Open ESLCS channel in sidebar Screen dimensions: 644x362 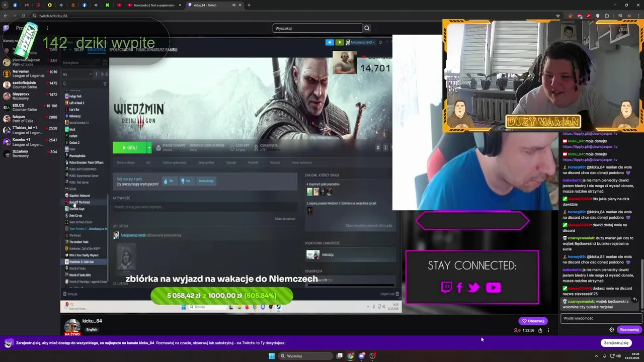30,107
